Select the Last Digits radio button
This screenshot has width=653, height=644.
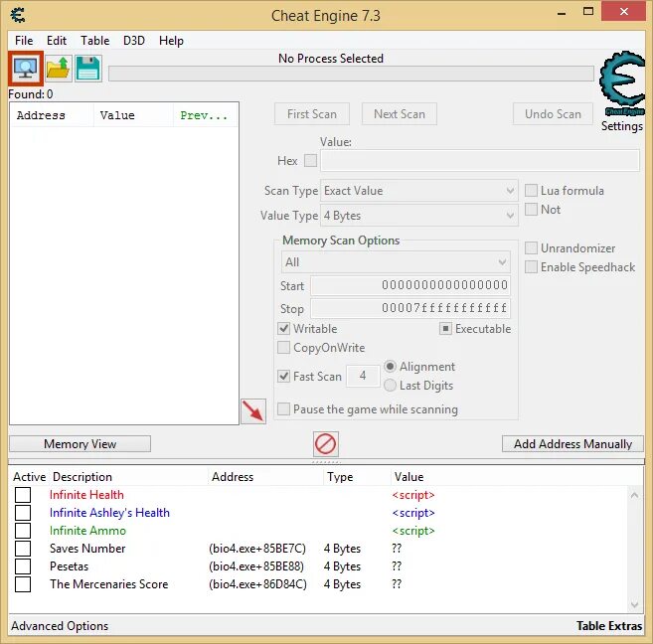[x=390, y=385]
